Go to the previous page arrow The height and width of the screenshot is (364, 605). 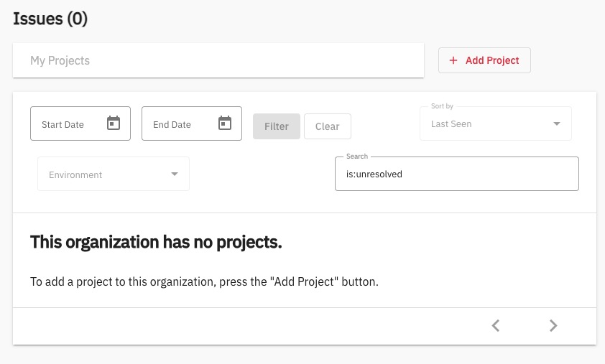495,326
